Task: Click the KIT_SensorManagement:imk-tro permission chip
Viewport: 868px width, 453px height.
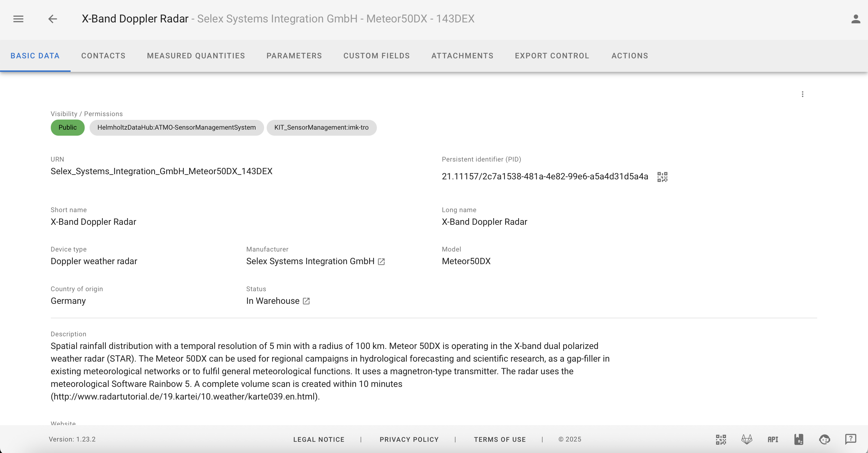Action: click(321, 128)
